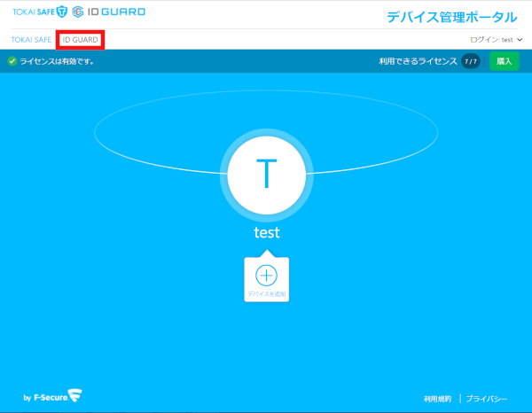
Task: Click the ライセンスは有効です。 status text
Action: point(58,61)
